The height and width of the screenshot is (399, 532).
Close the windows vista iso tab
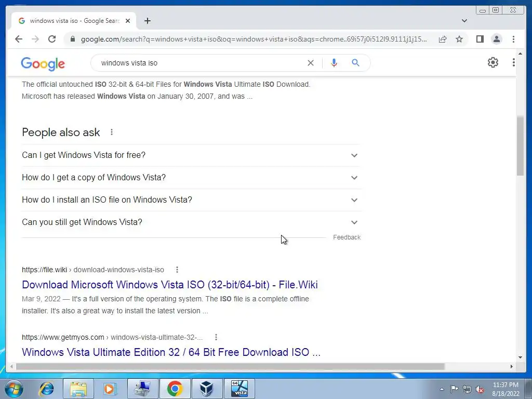point(128,21)
